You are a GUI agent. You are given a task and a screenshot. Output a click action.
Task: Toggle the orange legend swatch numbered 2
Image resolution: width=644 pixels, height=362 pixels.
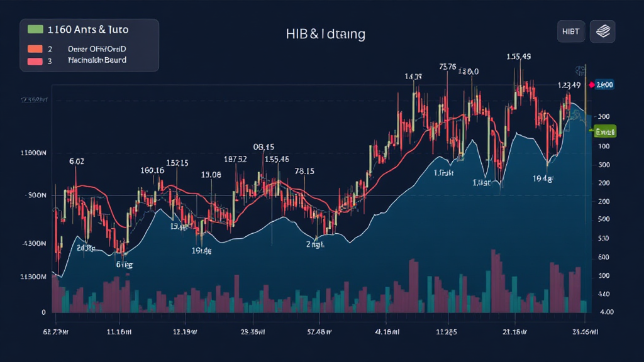point(35,48)
